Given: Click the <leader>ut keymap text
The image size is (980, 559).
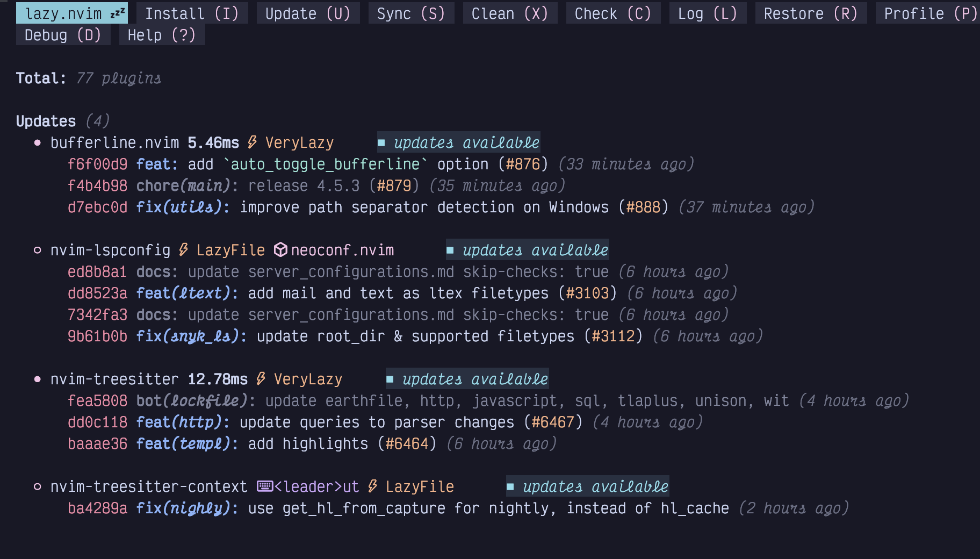Looking at the screenshot, I should click(316, 486).
